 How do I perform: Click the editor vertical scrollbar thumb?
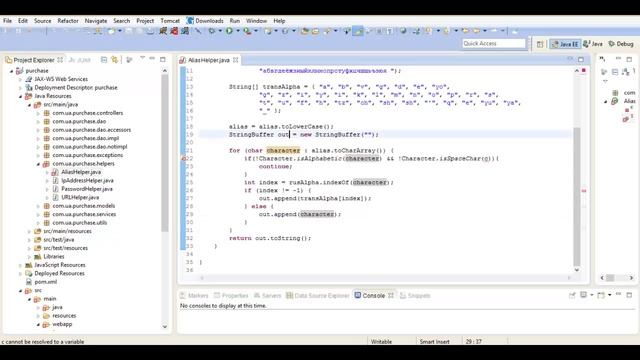[x=577, y=196]
